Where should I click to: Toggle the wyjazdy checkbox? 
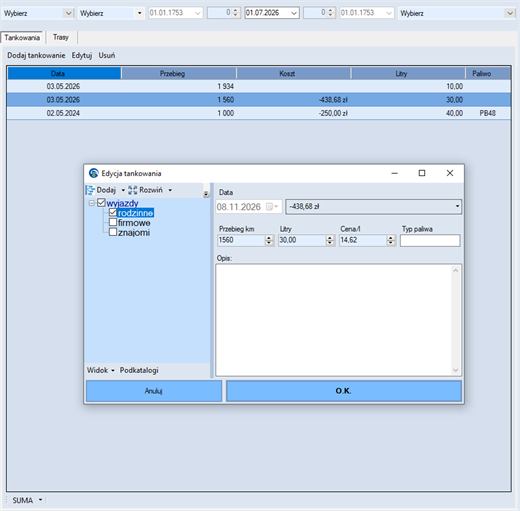[101, 203]
